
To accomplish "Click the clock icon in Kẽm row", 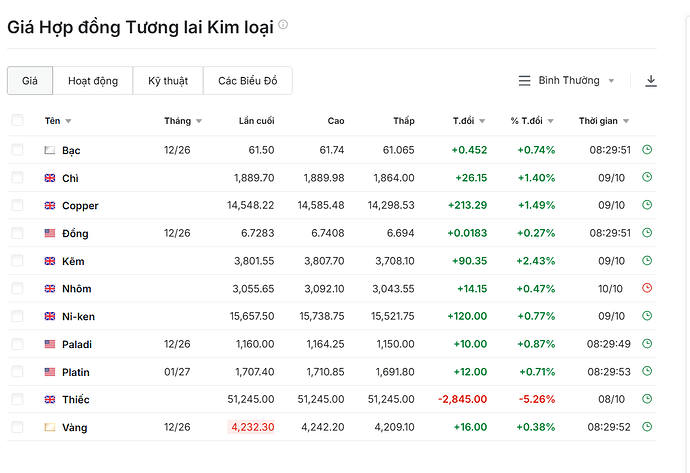I will point(647,260).
